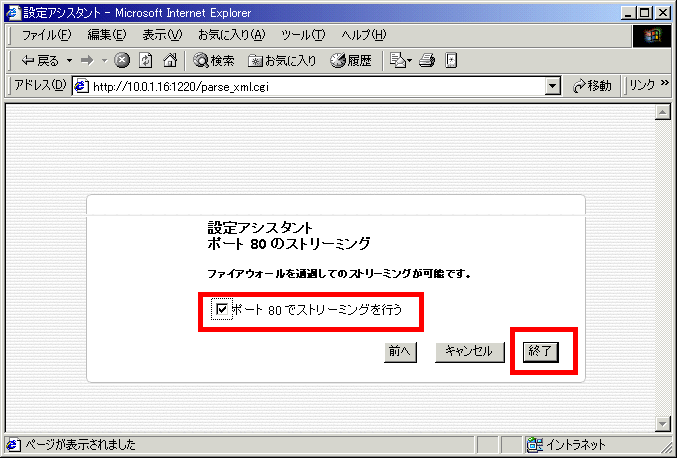This screenshot has width=677, height=458.
Task: Click the Windows logo throbber icon
Action: 652,37
